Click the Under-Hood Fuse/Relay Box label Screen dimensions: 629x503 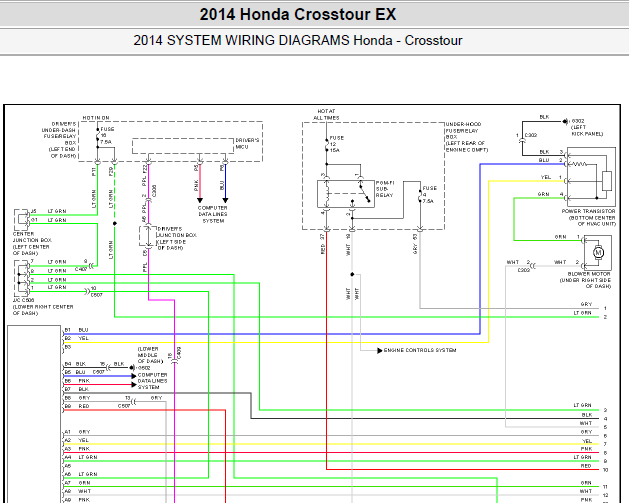(x=467, y=137)
